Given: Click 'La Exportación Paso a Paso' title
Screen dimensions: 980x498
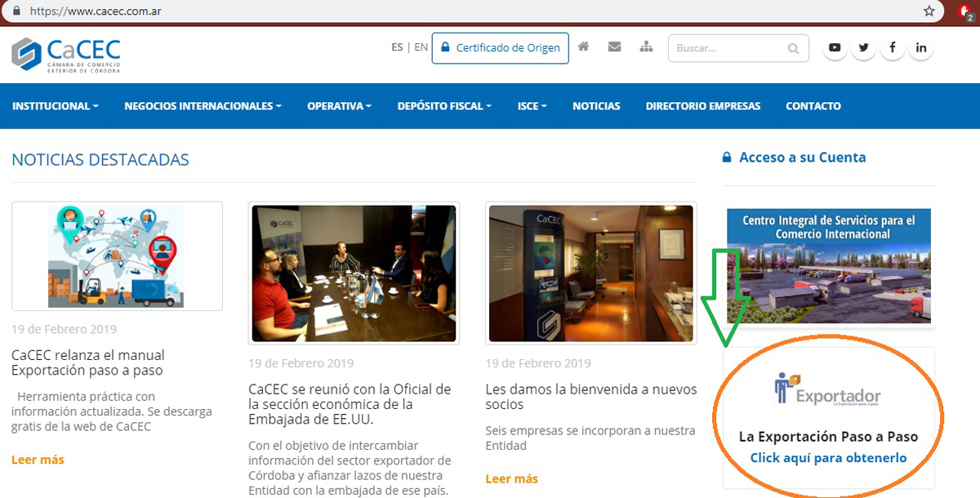Looking at the screenshot, I should pyautogui.click(x=829, y=437).
